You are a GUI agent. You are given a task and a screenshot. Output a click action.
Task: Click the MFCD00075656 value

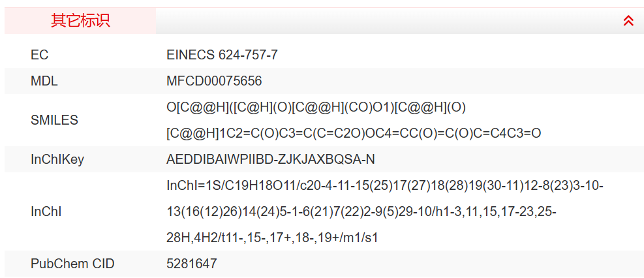214,81
